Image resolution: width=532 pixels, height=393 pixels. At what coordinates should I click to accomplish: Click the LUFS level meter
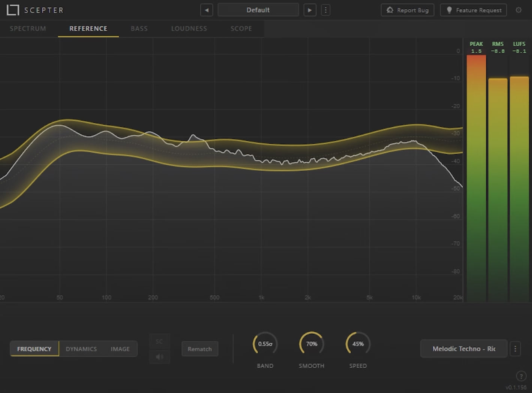coord(519,189)
